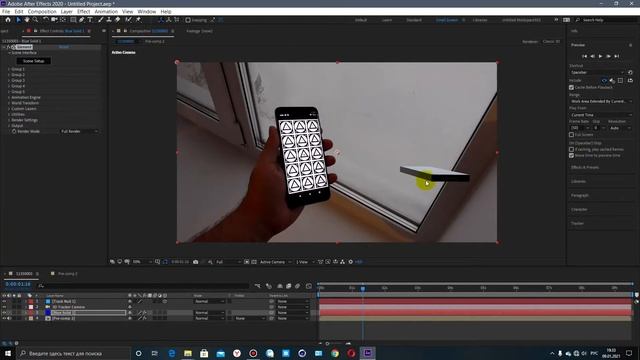The height and width of the screenshot is (360, 640).
Task: Open the preview Resolution Auto dropdown
Action: click(x=620, y=128)
